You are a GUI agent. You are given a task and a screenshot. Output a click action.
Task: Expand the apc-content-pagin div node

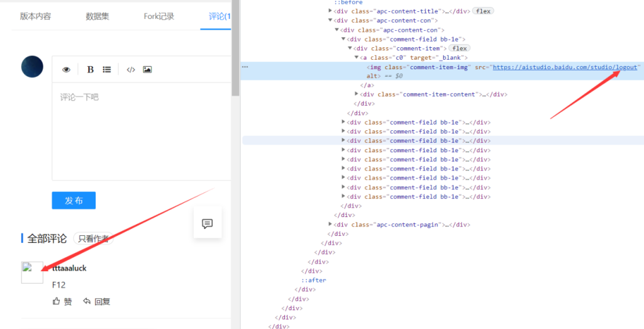click(331, 225)
